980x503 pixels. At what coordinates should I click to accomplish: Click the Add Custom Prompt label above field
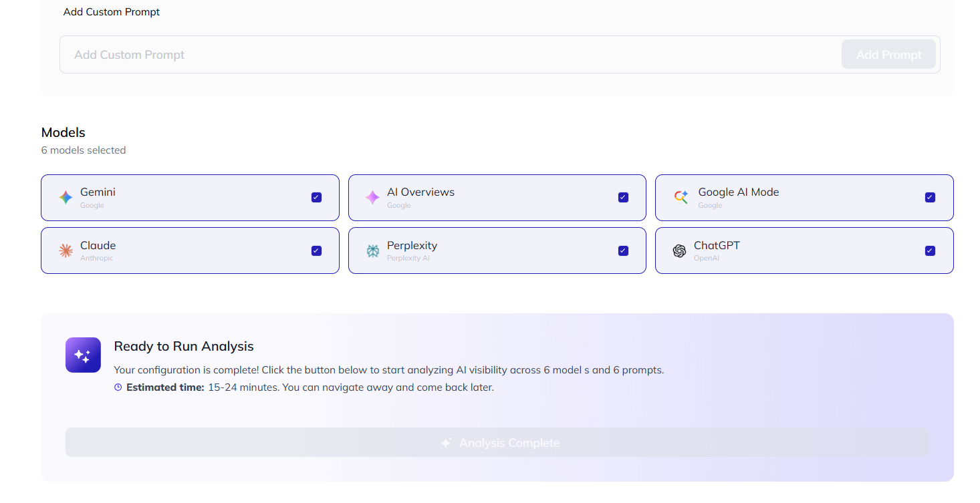pyautogui.click(x=112, y=12)
